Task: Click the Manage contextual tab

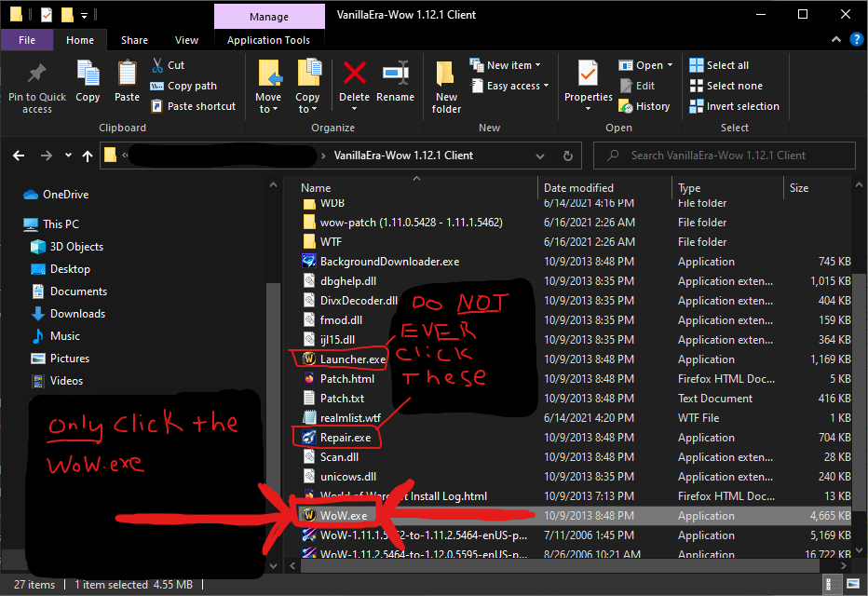Action: [x=269, y=17]
